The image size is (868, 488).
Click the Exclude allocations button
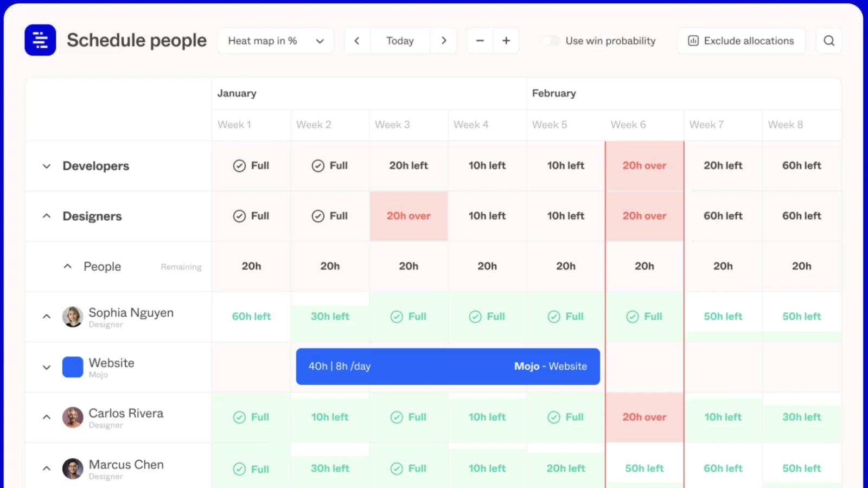[x=741, y=41]
